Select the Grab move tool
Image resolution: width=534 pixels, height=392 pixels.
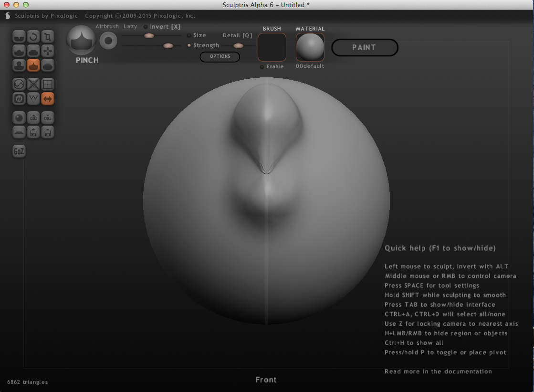point(48,51)
